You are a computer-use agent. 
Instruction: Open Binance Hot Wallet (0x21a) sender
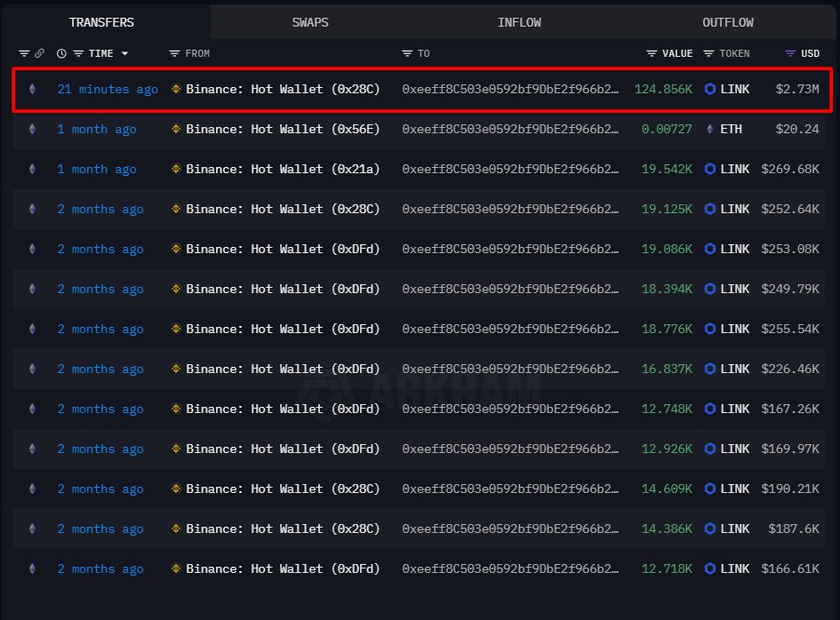click(283, 169)
